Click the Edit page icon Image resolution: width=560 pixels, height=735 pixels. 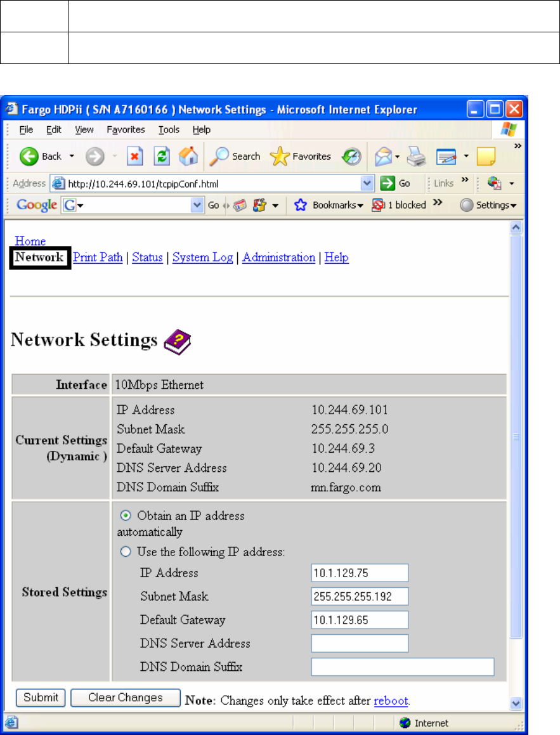coord(446,157)
